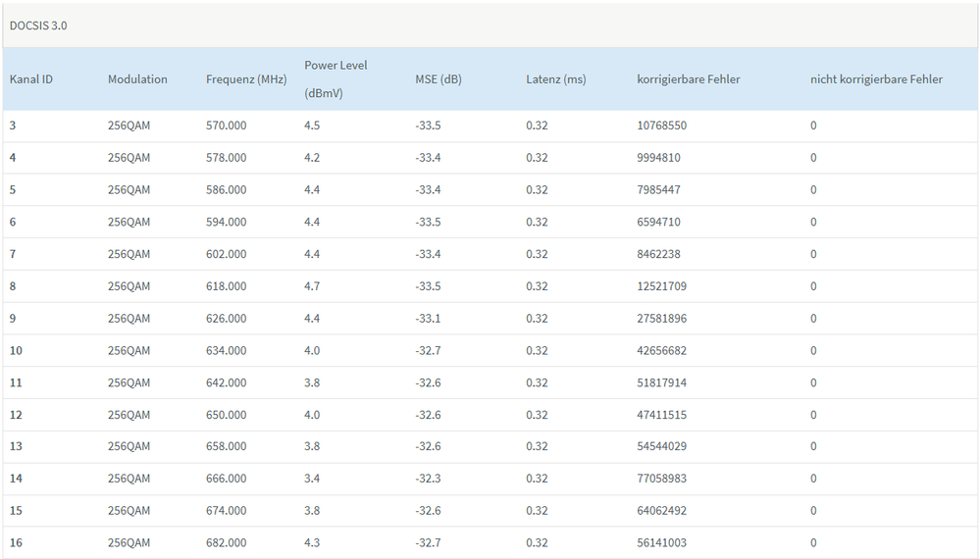Click the nicht korrigierbare Fehler header

tap(876, 79)
